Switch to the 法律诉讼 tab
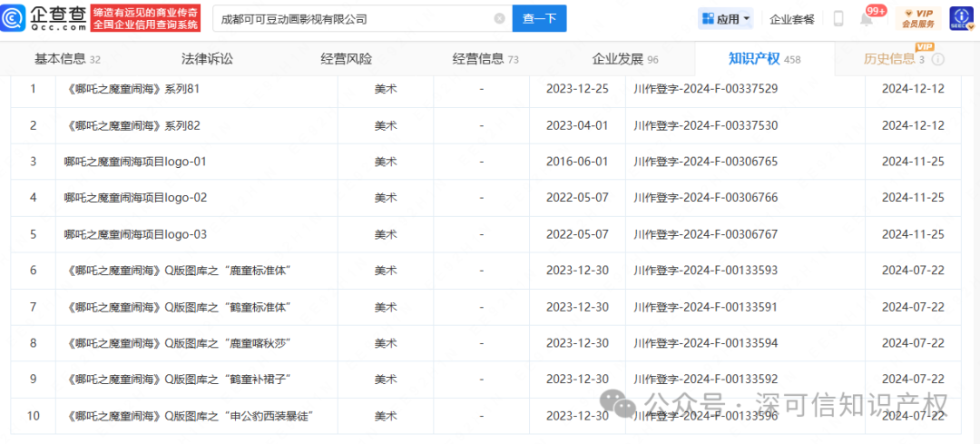The width and height of the screenshot is (980, 444). (x=207, y=59)
